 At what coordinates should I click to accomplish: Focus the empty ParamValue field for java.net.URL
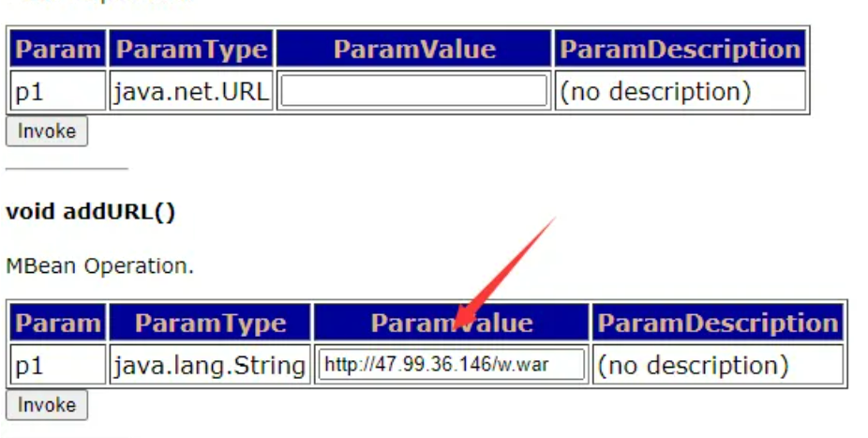[413, 91]
